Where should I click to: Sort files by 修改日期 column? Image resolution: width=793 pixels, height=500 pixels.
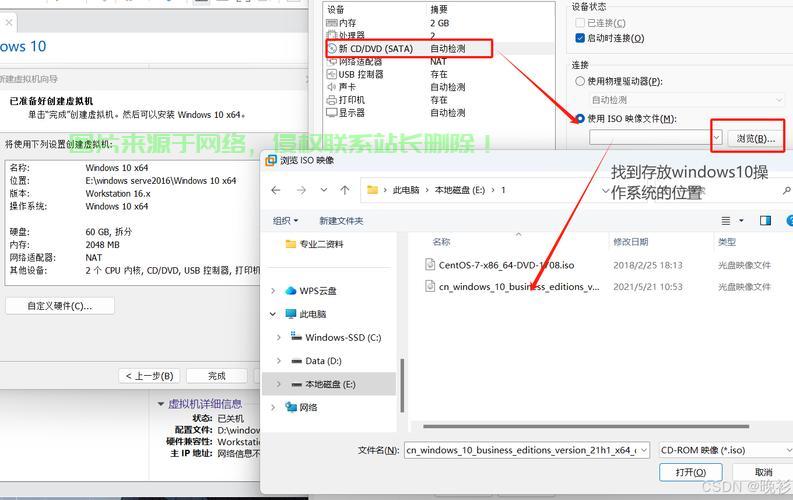click(x=631, y=242)
